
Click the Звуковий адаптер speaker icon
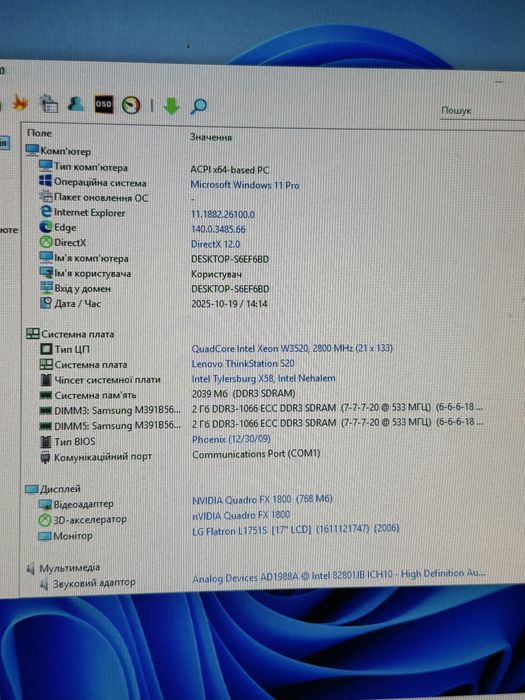45,583
